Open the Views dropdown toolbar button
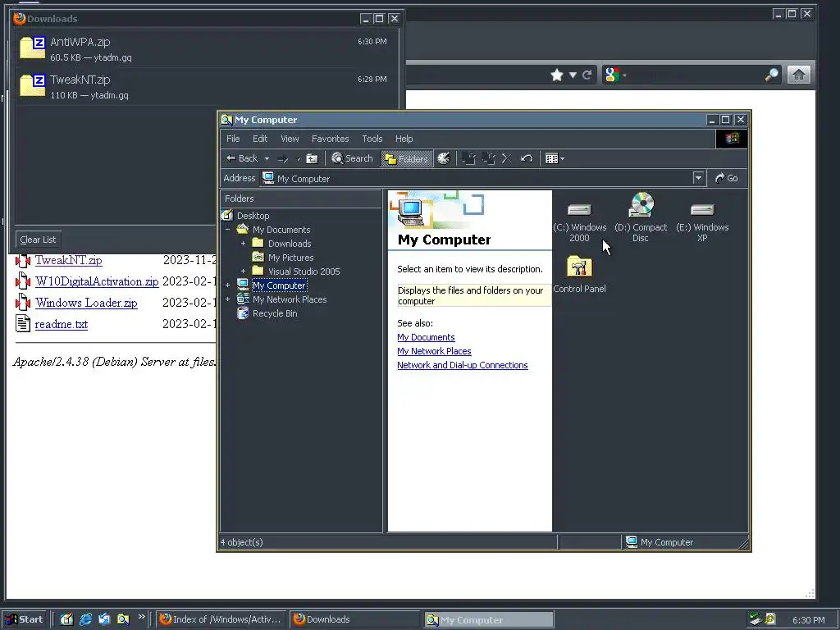 555,158
